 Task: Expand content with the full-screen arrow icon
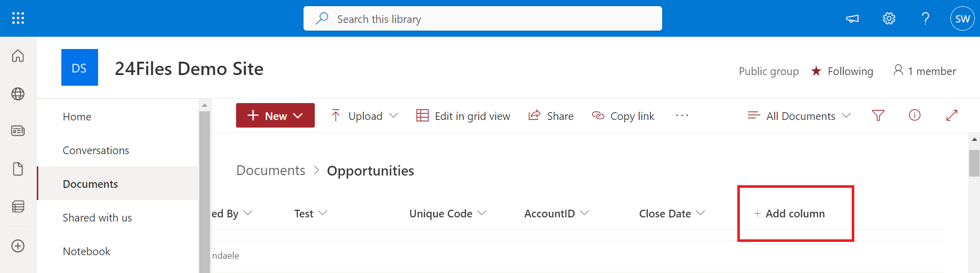pos(951,116)
